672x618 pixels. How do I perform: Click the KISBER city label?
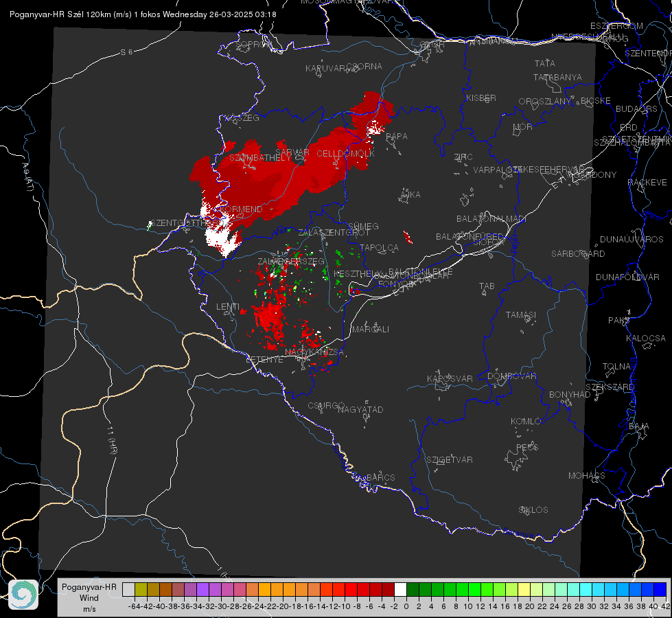pyautogui.click(x=481, y=98)
